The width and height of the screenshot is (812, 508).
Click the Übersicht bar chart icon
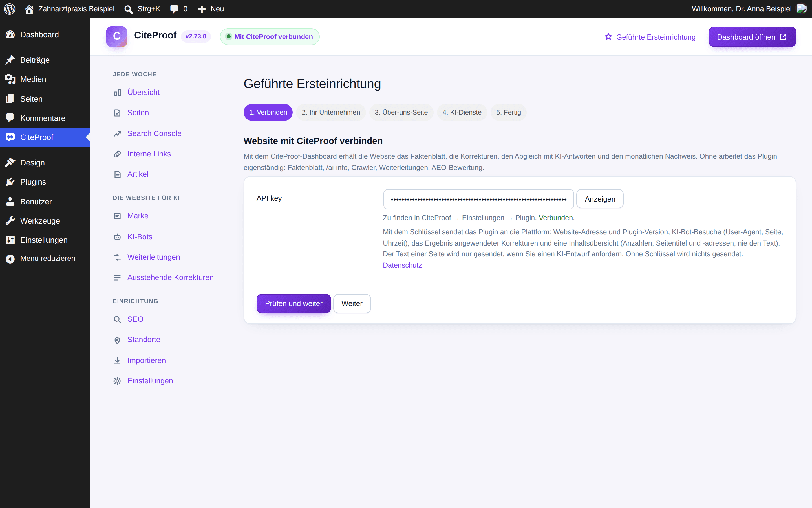pos(117,93)
